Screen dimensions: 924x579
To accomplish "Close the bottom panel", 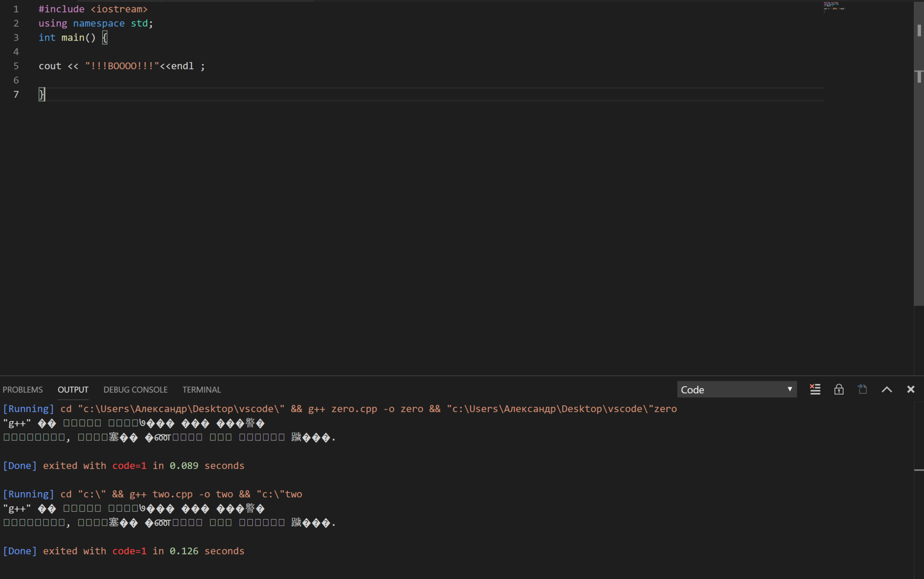I will 911,390.
